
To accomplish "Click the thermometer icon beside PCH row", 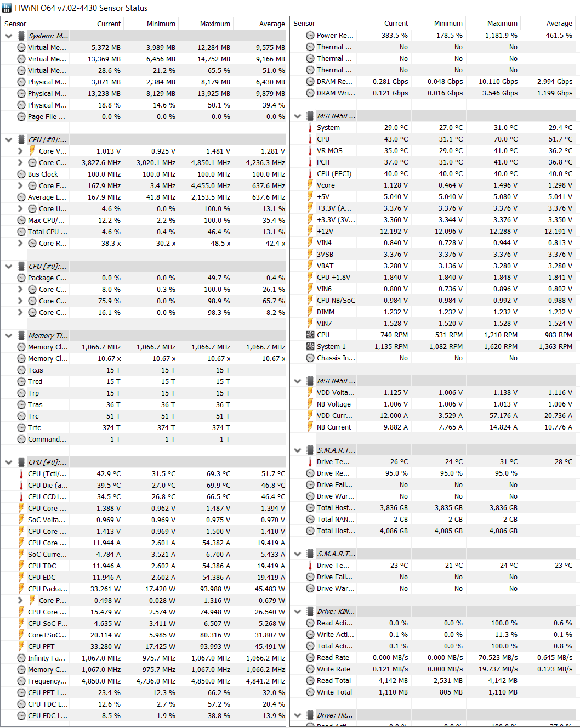I will [310, 162].
